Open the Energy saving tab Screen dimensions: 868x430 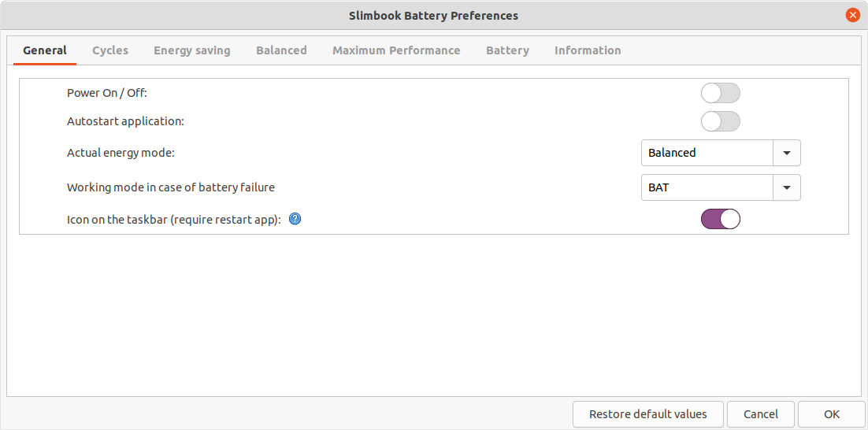pyautogui.click(x=192, y=50)
